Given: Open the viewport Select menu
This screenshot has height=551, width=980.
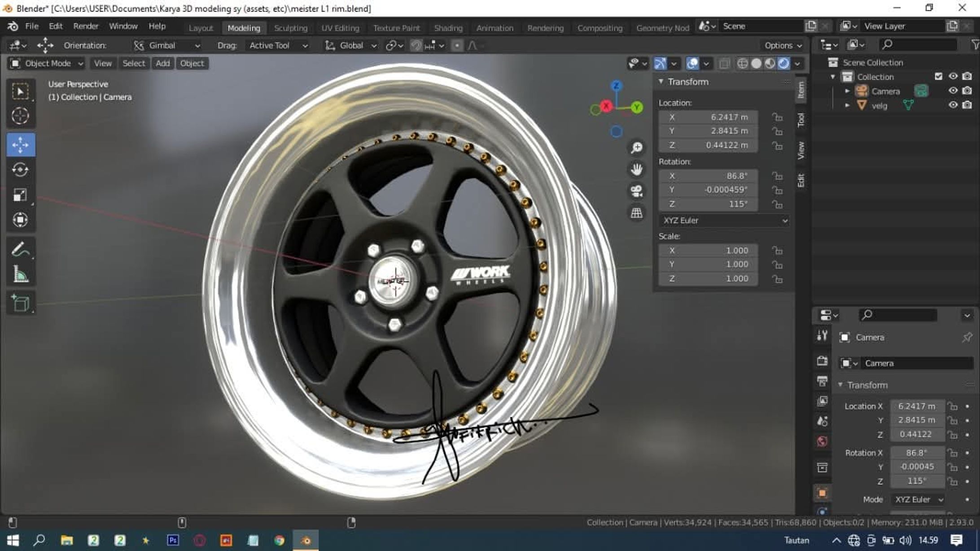Looking at the screenshot, I should click(134, 63).
